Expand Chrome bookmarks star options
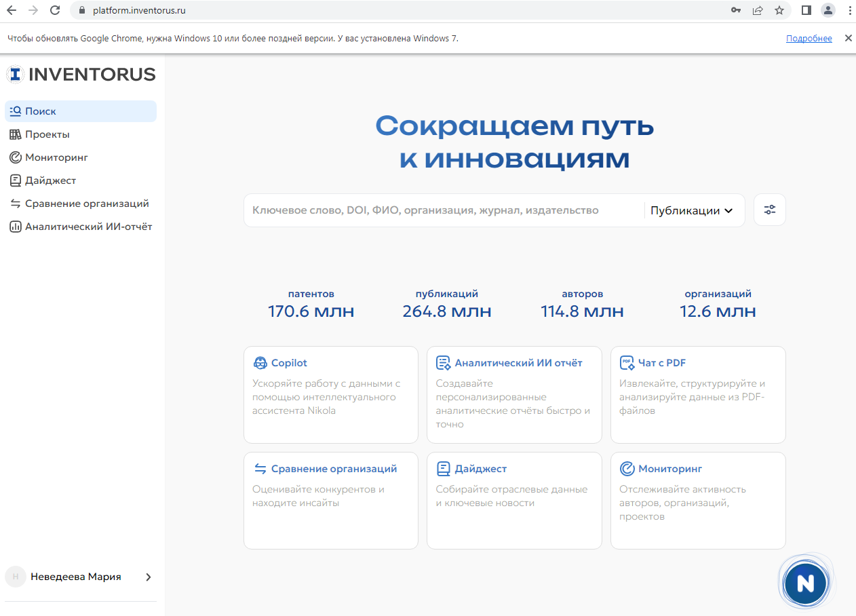 [779, 10]
